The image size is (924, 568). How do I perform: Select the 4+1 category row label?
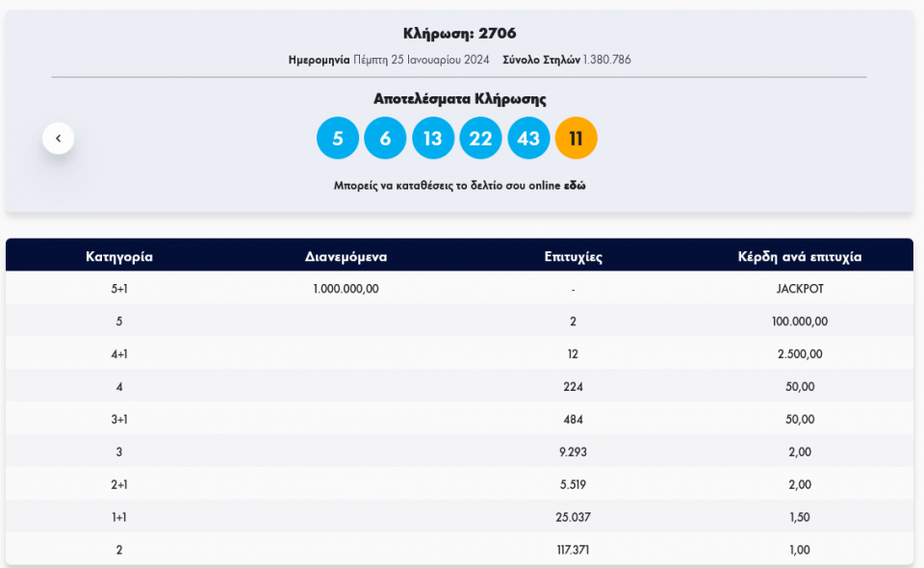(119, 354)
